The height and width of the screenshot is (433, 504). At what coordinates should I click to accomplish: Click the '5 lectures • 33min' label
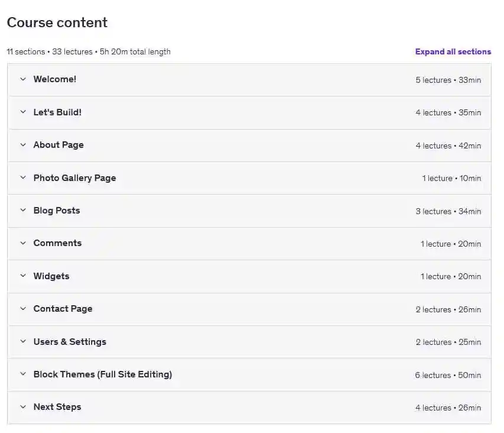pyautogui.click(x=448, y=80)
